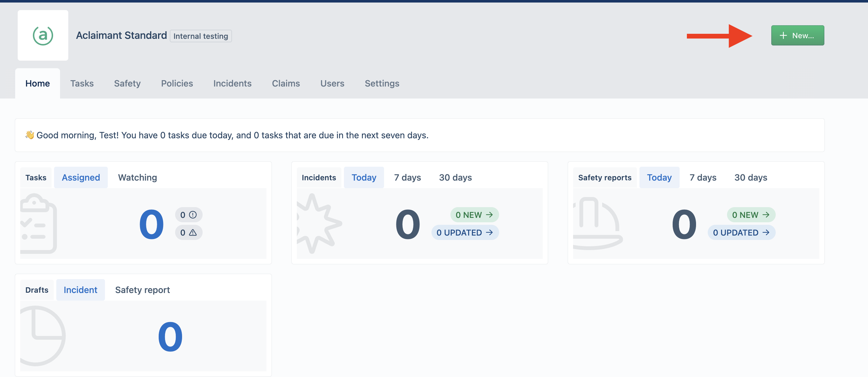Switch to the Tasks tab
The image size is (868, 377).
(82, 83)
